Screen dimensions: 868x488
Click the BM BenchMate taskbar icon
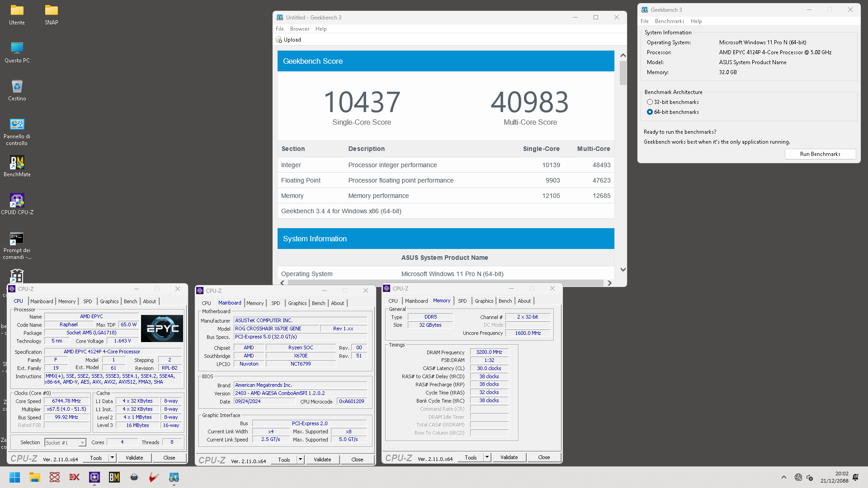(114, 477)
